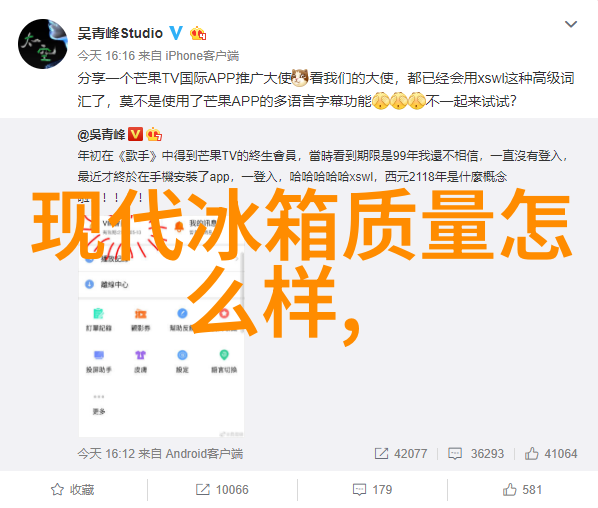Open the 吴青峰Studio profile avatar
The height and width of the screenshot is (508, 598).
(x=43, y=44)
